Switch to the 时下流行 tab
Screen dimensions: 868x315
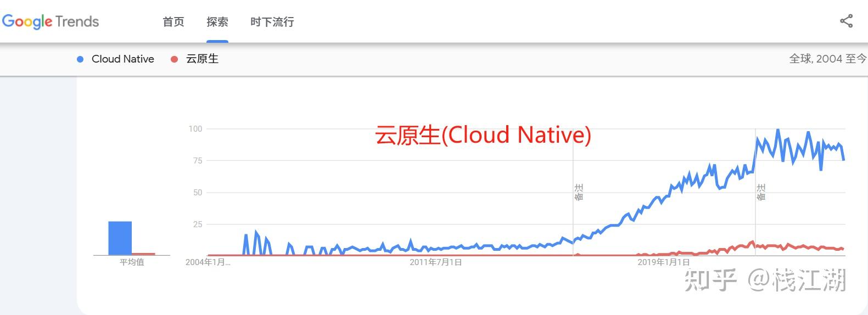point(272,22)
